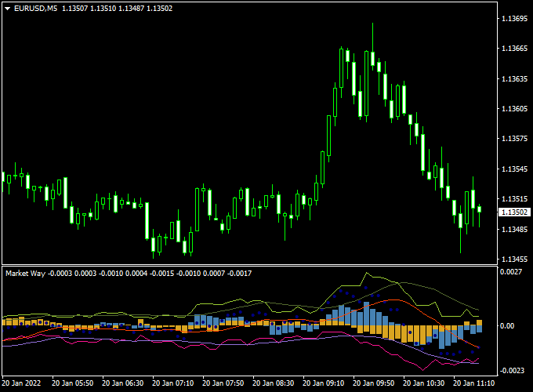533x392 pixels.
Task: Click the current price tag 1.13502
Action: 514,212
